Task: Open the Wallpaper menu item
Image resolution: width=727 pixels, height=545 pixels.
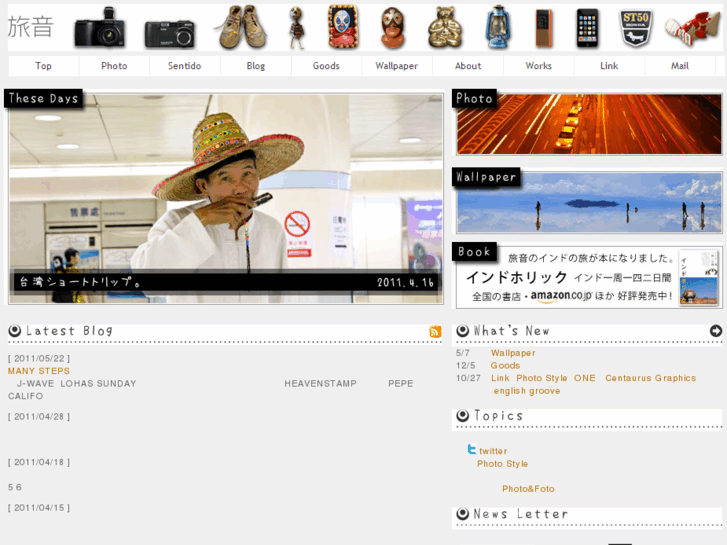Action: pos(396,66)
